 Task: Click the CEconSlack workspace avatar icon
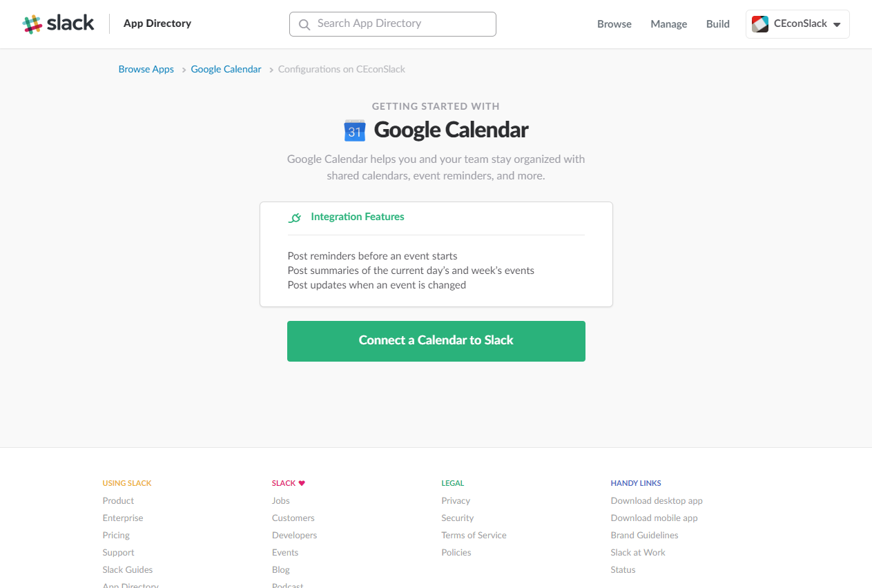[x=760, y=24]
